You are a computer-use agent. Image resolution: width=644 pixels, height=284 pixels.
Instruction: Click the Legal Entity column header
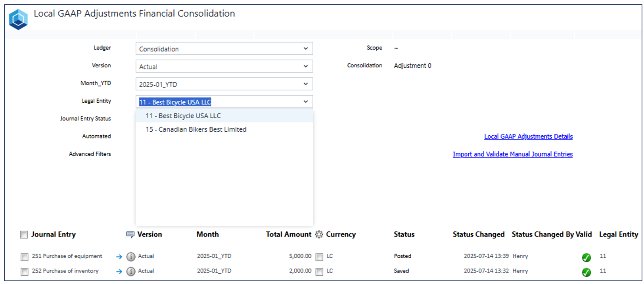coord(619,234)
